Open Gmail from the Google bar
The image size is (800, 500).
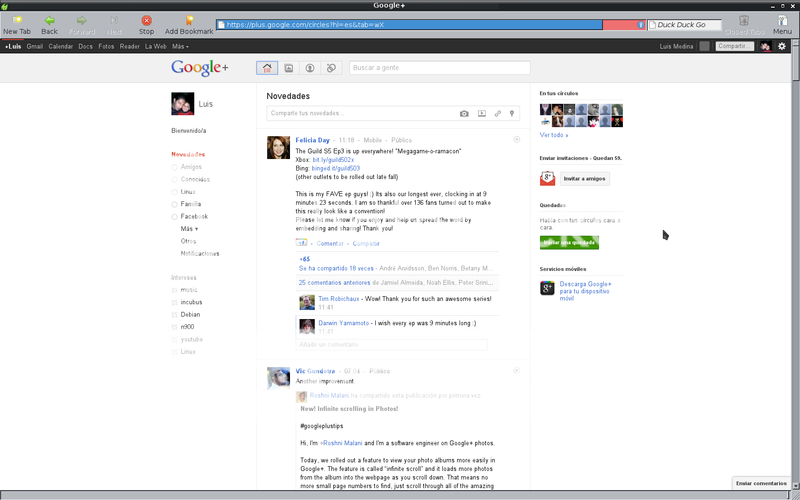35,46
